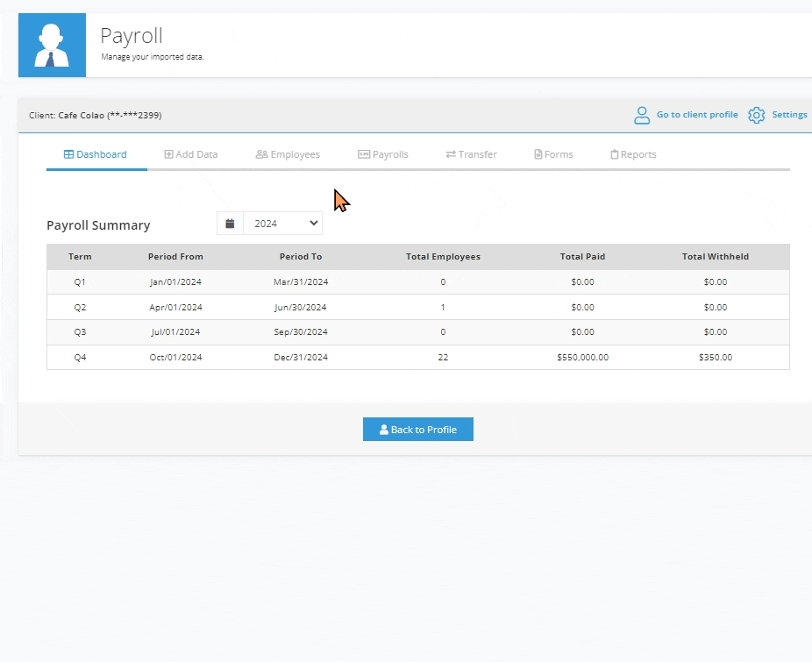Switch to the Add Data tab

pyautogui.click(x=191, y=154)
